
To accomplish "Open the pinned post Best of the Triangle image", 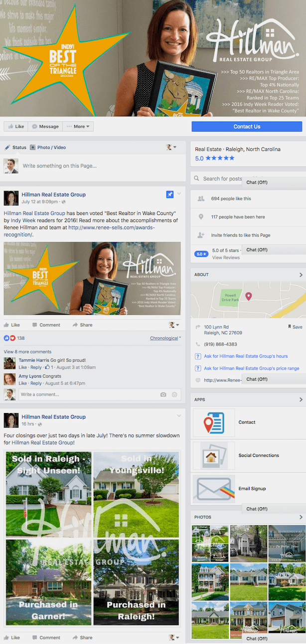I will [x=92, y=279].
